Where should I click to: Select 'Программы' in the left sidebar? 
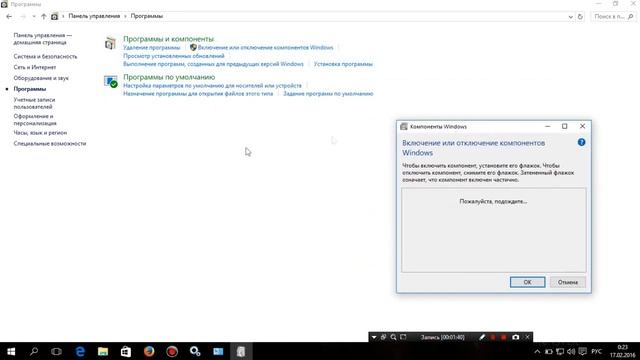(30, 89)
